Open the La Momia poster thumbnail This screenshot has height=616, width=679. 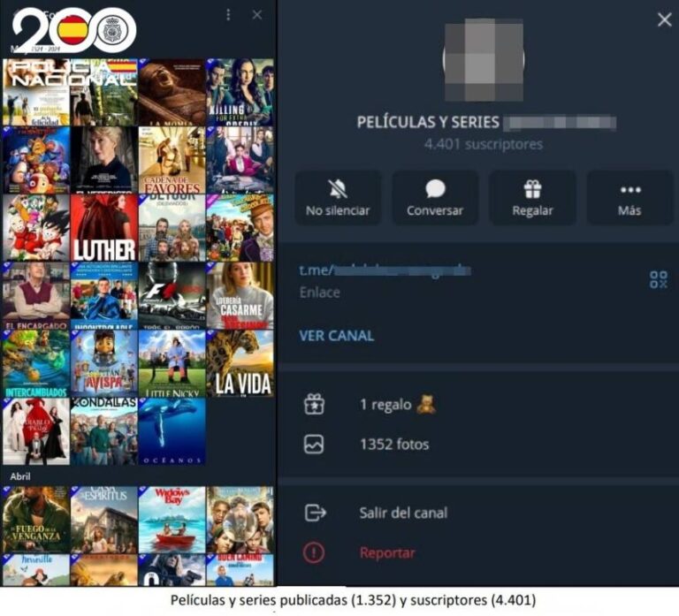(x=172, y=93)
